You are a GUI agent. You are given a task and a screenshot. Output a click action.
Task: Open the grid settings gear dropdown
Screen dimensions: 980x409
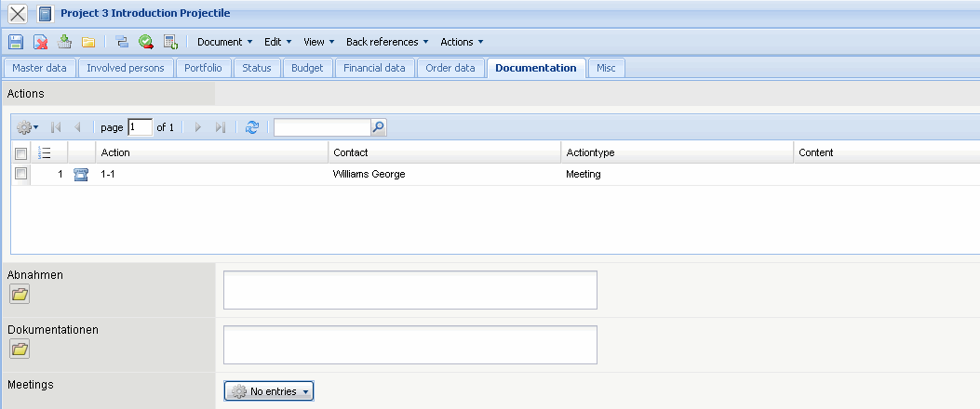point(27,127)
